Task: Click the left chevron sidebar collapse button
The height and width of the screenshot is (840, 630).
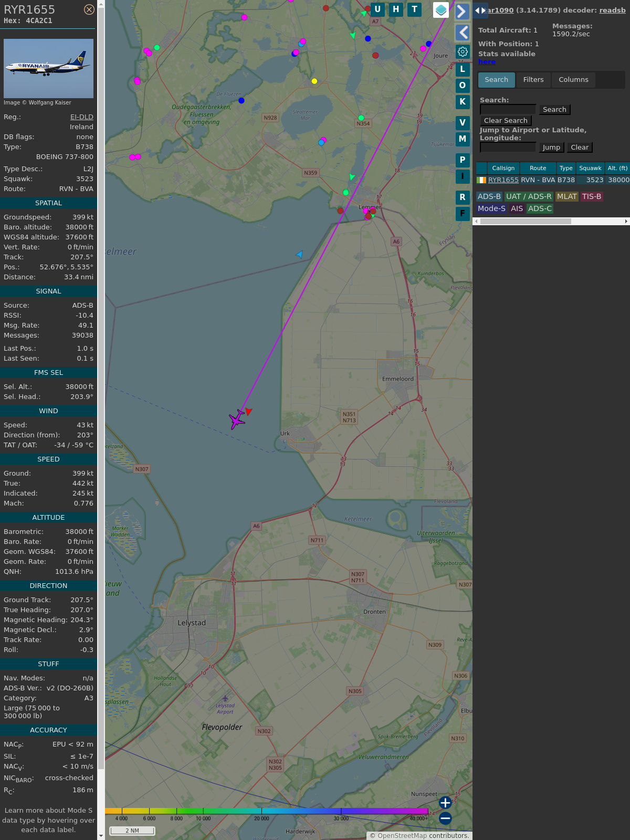Action: (x=462, y=33)
